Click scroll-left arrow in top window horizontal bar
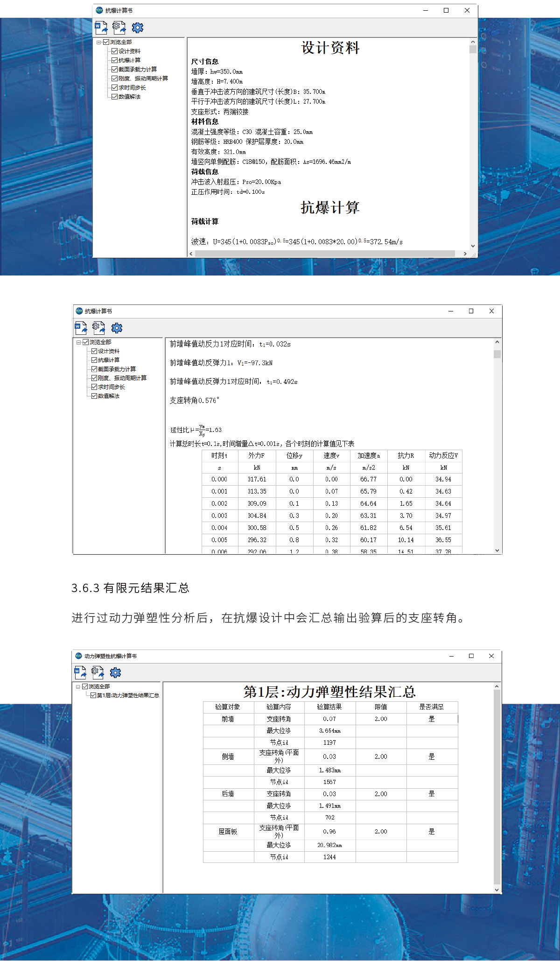This screenshot has width=560, height=961. (x=191, y=254)
